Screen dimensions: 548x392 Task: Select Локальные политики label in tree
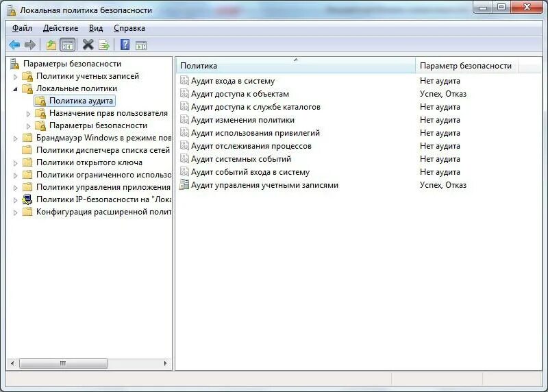pyautogui.click(x=77, y=88)
